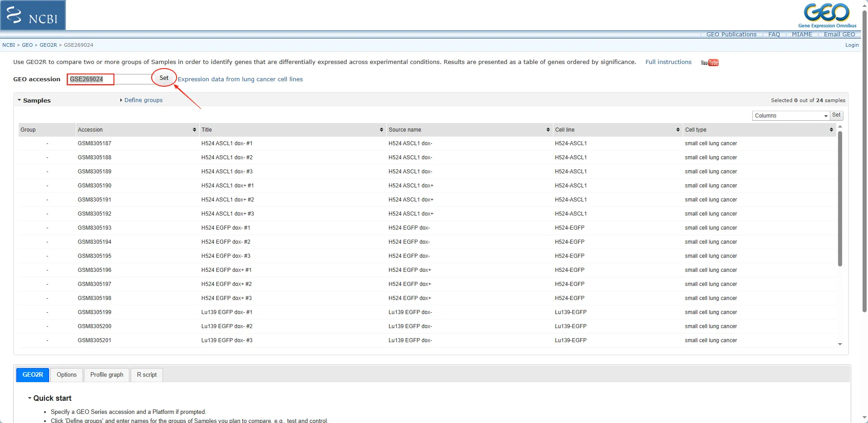This screenshot has width=868, height=423.
Task: Click the NCBI logo
Action: coord(33,15)
